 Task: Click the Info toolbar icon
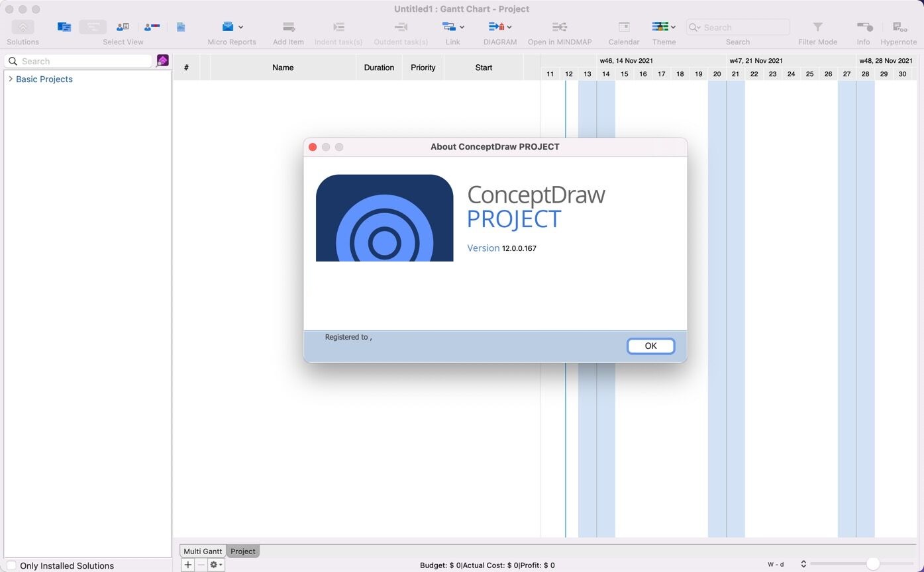864,27
